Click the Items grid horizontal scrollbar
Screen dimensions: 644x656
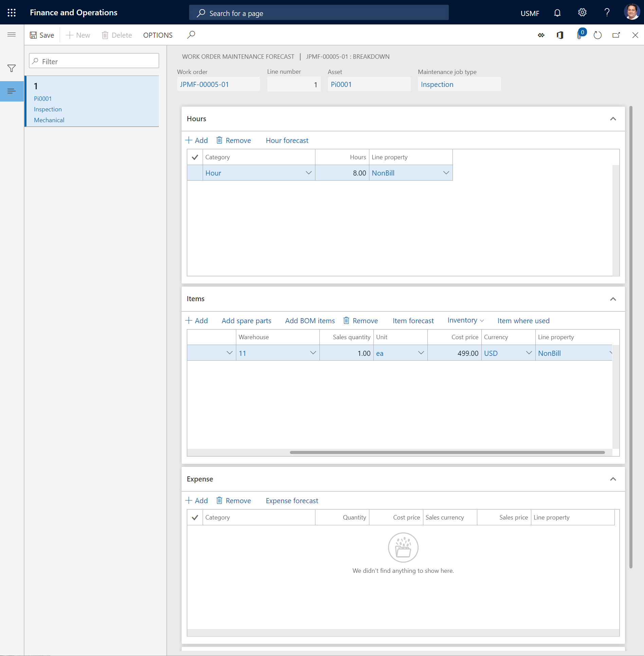[447, 452]
